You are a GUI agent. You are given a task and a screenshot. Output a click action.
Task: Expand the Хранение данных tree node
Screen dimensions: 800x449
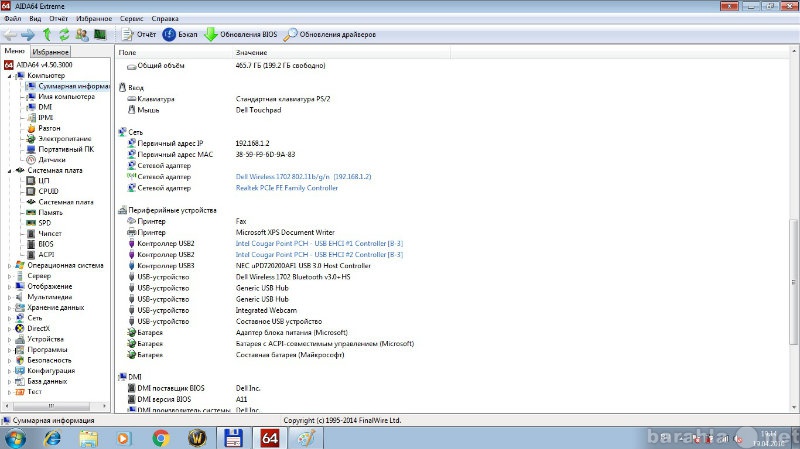tap(9, 308)
